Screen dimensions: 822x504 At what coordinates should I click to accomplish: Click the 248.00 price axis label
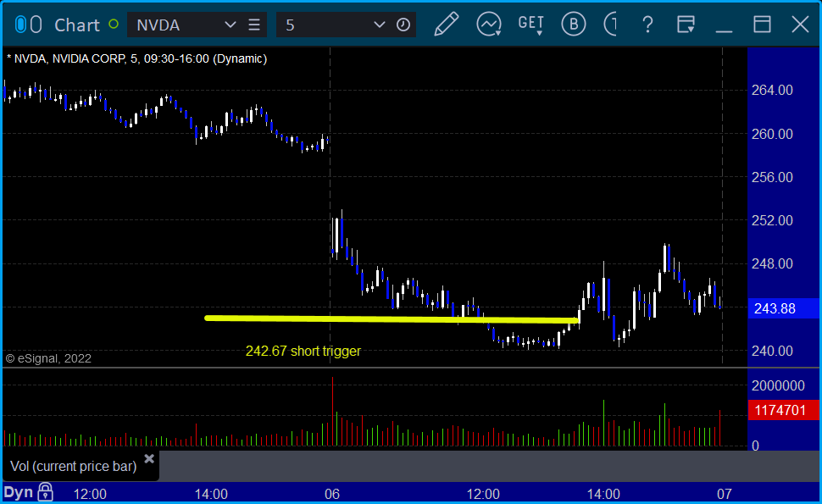point(772,263)
